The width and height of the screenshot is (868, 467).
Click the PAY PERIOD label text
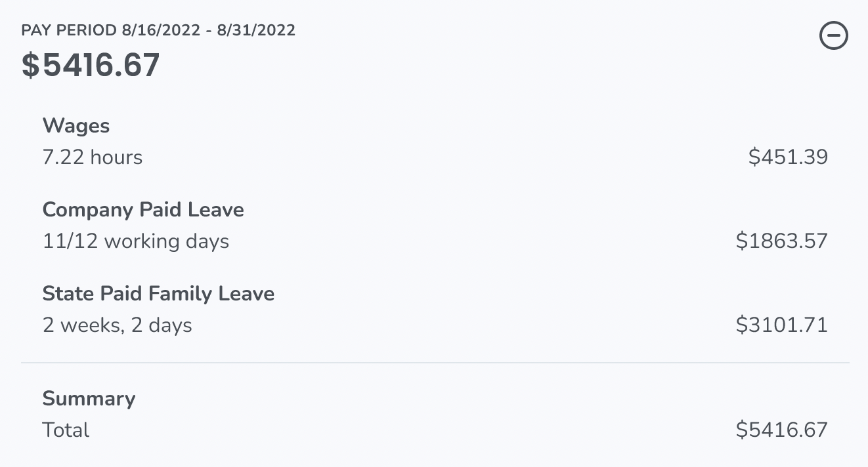[x=69, y=30]
